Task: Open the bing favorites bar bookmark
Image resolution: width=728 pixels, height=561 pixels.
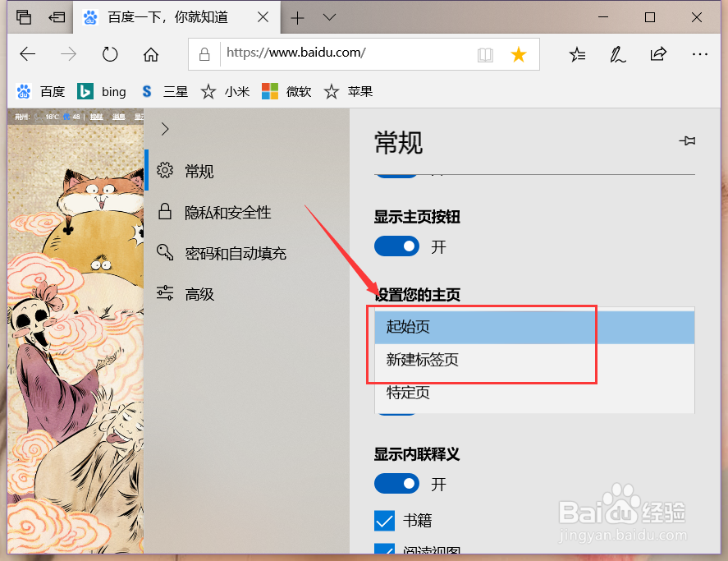Action: tap(102, 91)
